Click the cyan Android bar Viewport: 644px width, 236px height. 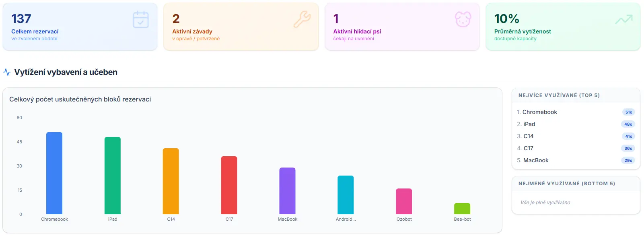(x=346, y=195)
